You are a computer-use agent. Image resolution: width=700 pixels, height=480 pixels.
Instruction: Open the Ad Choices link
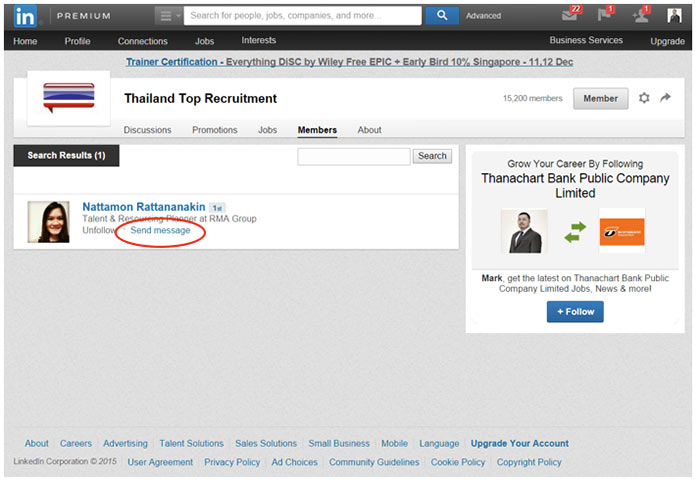(295, 462)
